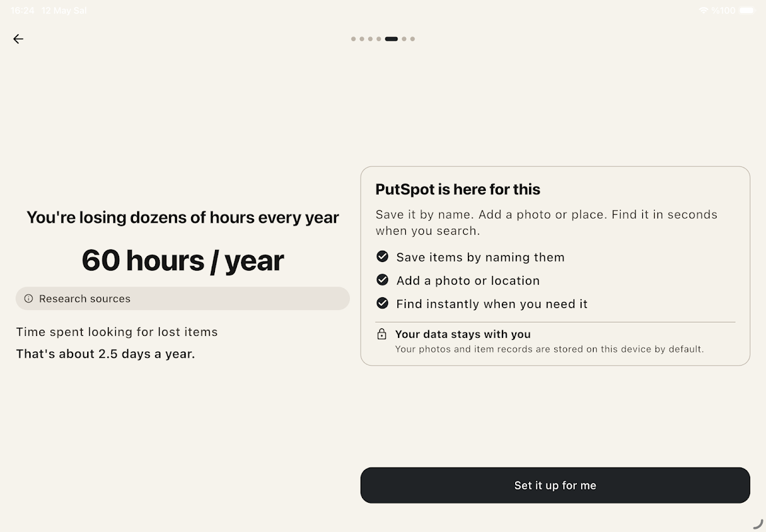The image size is (766, 532).
Task: Click the battery icon in status bar
Action: click(x=747, y=10)
